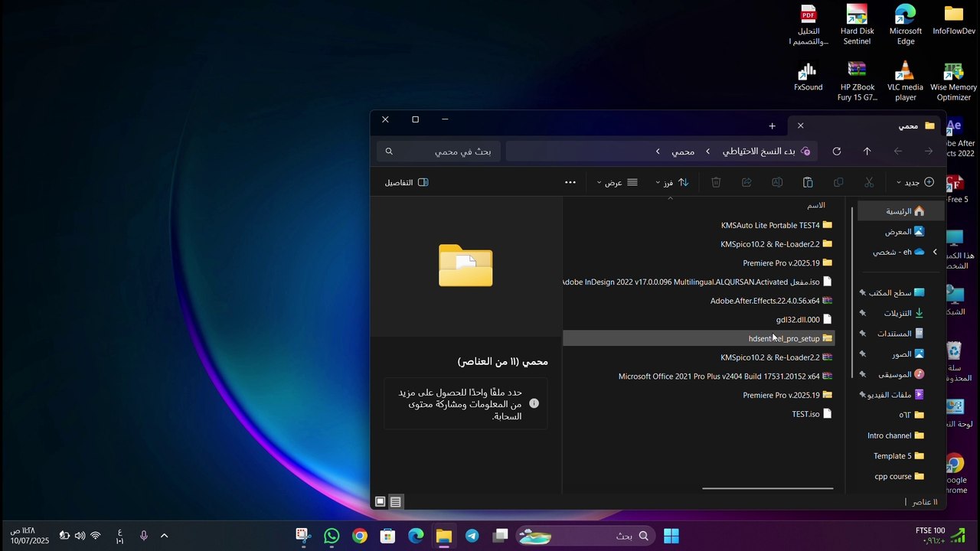Open Hard Disk Sentinel desktop icon

coord(857,25)
